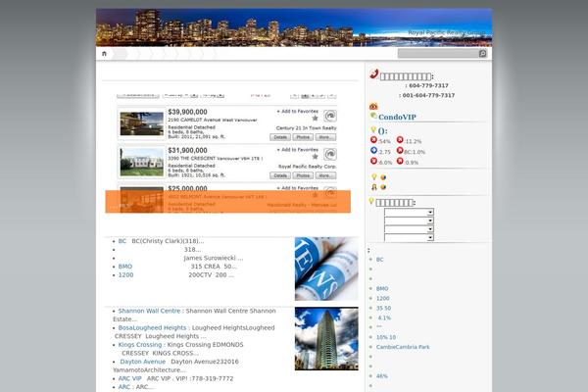588x392 pixels.
Task: Click the skyscraper tower image
Action: [326, 339]
